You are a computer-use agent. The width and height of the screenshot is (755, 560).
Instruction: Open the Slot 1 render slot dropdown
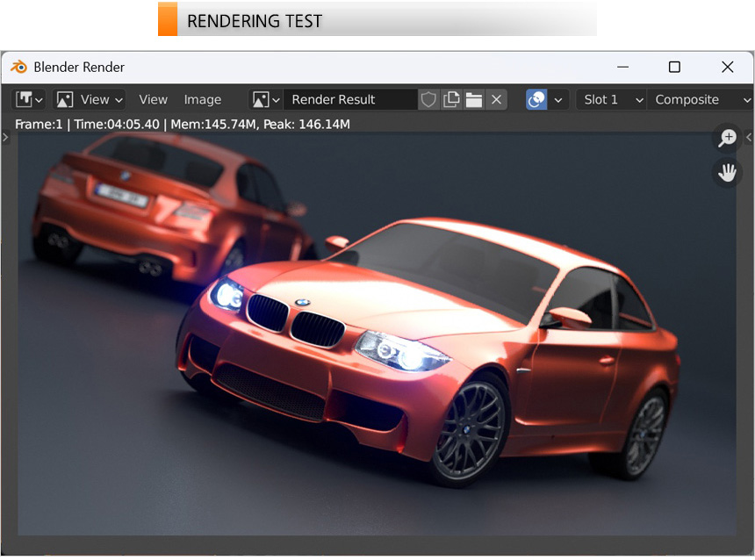pos(612,100)
